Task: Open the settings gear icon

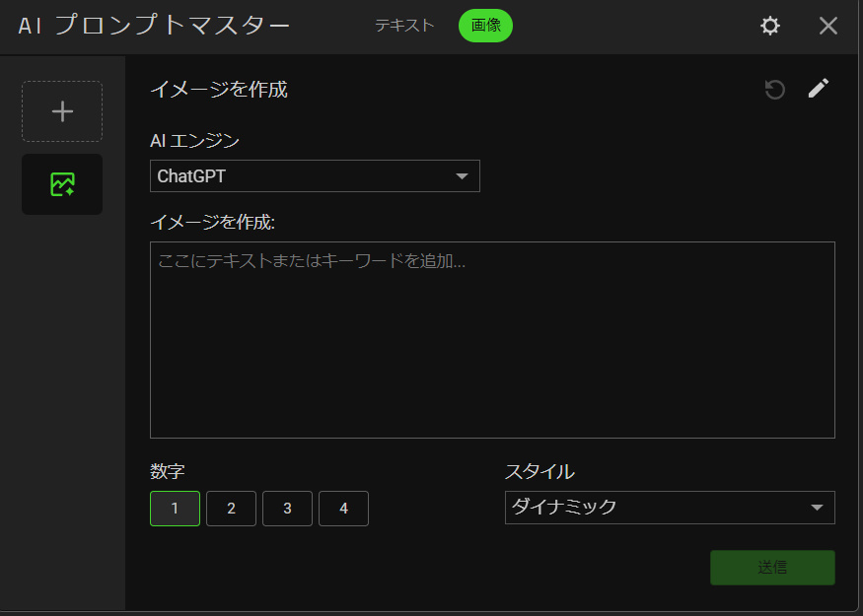Action: point(770,27)
